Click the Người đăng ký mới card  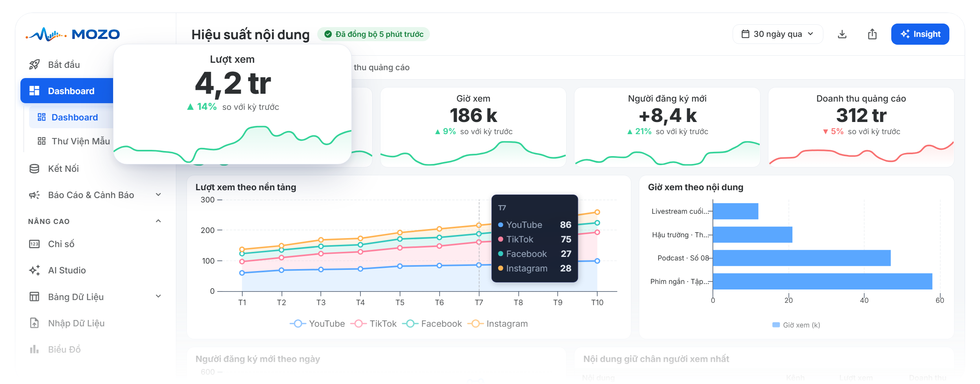coord(667,127)
